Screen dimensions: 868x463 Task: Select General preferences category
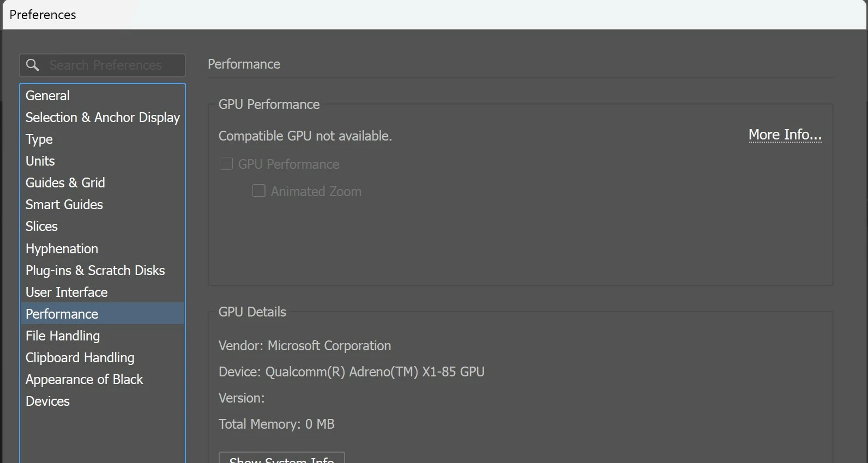(x=48, y=96)
